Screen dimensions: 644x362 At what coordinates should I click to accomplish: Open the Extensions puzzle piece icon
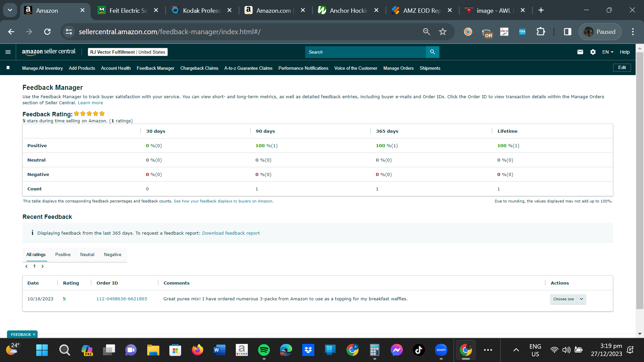[x=541, y=32]
